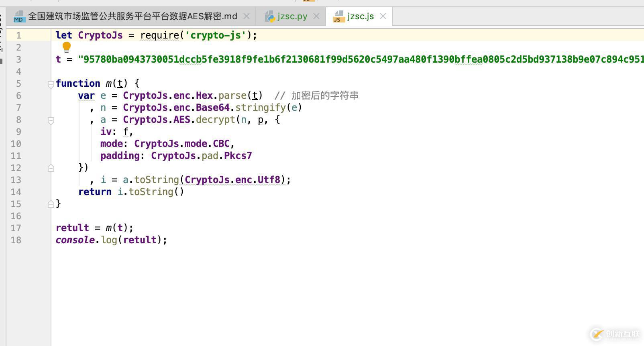Click fold end marker on line 12

[51, 168]
